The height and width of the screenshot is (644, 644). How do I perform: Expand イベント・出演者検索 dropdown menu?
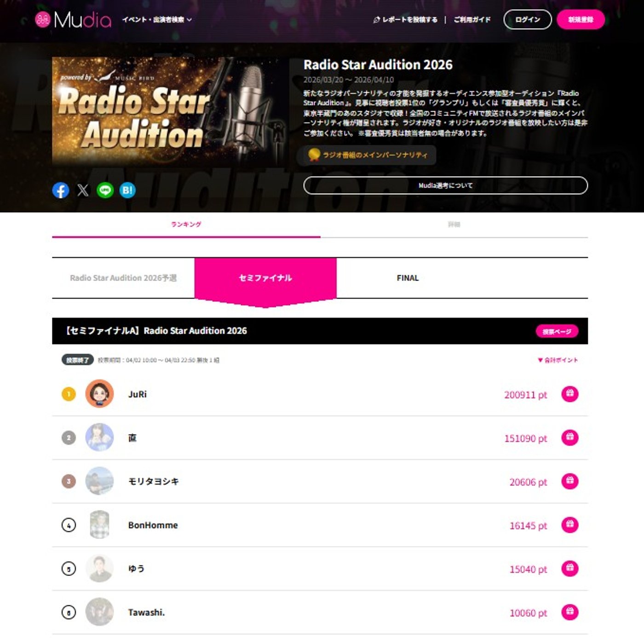coord(157,20)
